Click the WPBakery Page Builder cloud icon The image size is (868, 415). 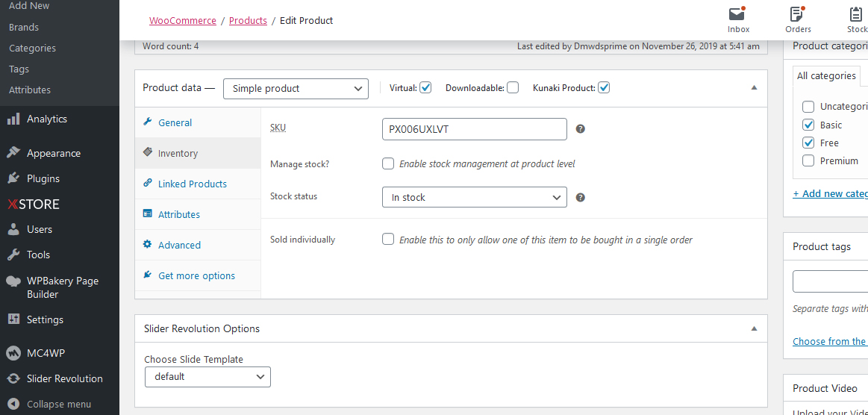14,281
